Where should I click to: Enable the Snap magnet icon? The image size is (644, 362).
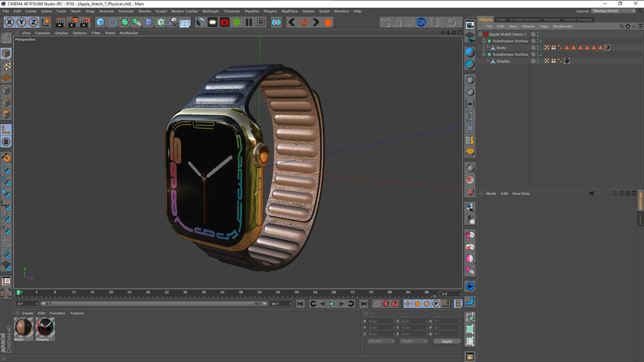(x=6, y=158)
